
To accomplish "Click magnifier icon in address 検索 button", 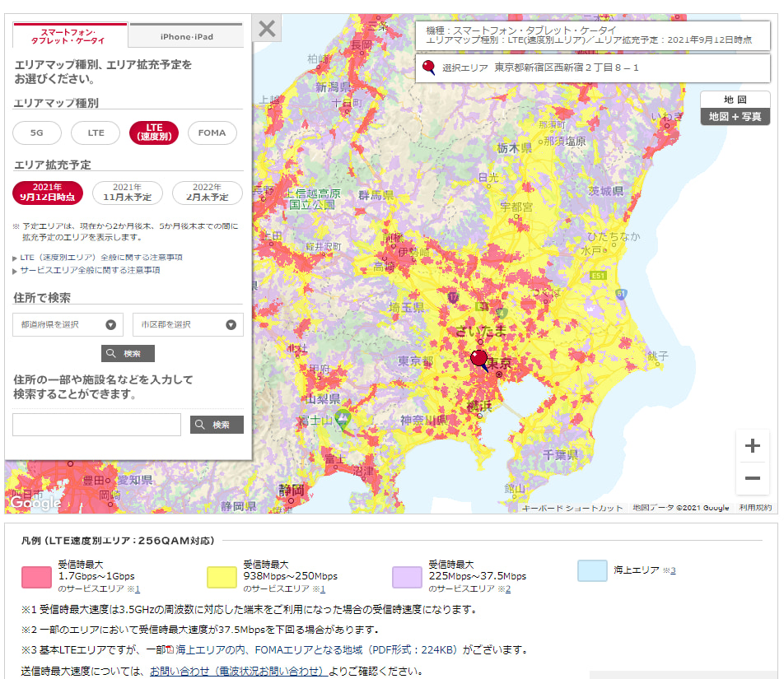I will tap(111, 353).
